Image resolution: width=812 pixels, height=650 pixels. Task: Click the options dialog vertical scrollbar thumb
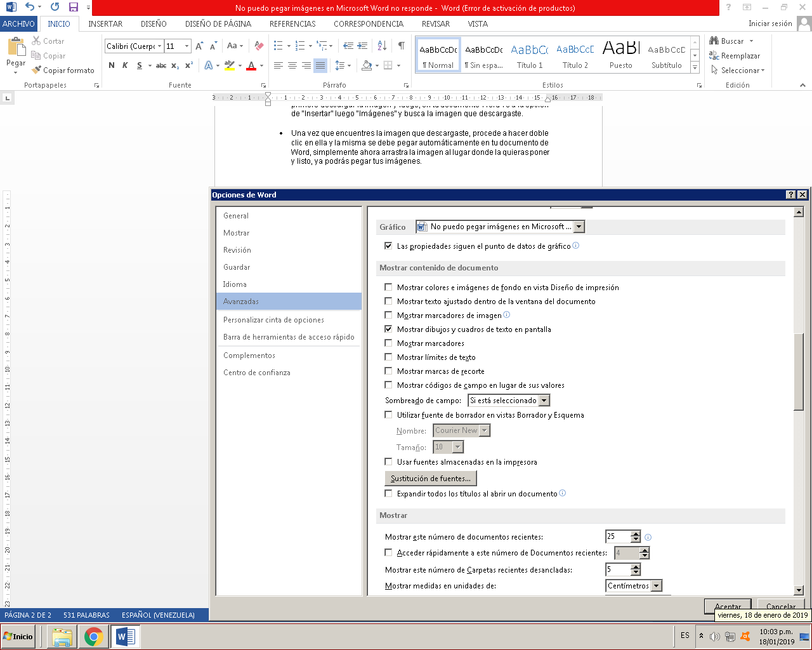click(799, 371)
